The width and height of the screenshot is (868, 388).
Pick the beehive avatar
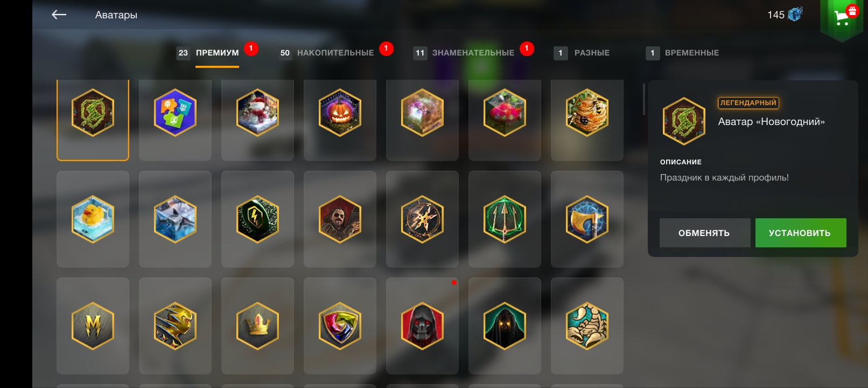[x=587, y=120]
